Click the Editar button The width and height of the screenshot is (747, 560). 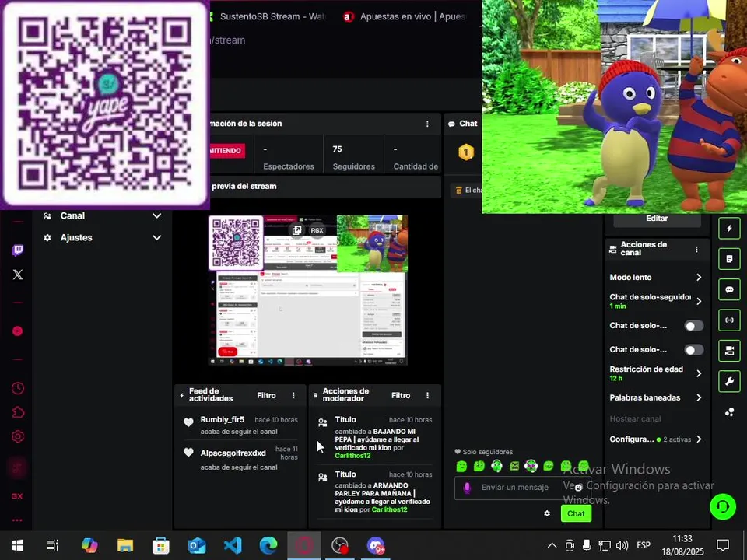[657, 219]
